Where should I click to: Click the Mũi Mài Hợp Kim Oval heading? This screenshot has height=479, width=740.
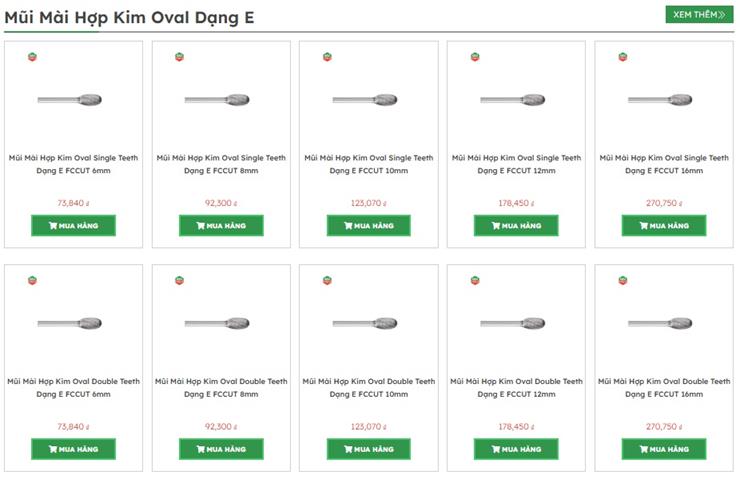click(x=129, y=17)
